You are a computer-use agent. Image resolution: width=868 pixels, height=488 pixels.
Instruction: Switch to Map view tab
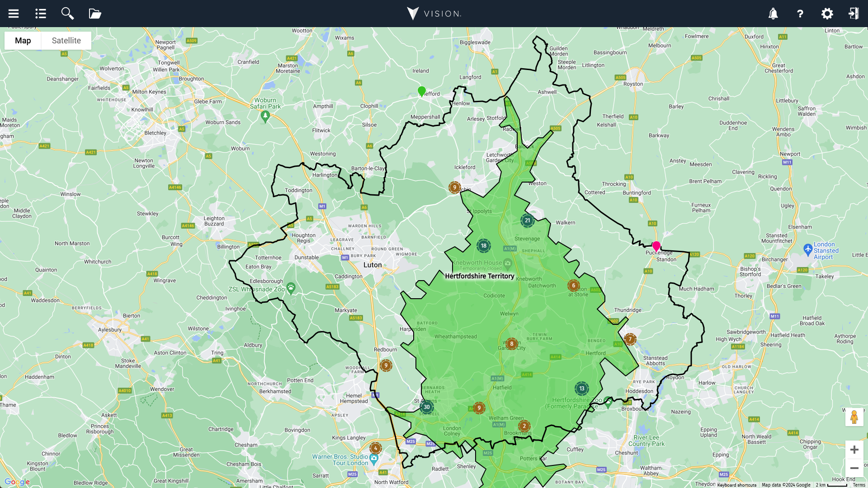point(23,41)
